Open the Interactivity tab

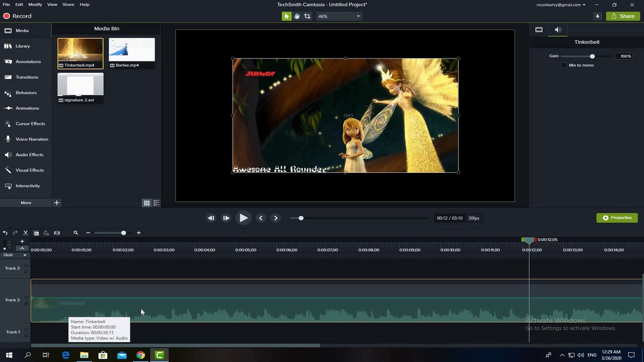(x=26, y=186)
